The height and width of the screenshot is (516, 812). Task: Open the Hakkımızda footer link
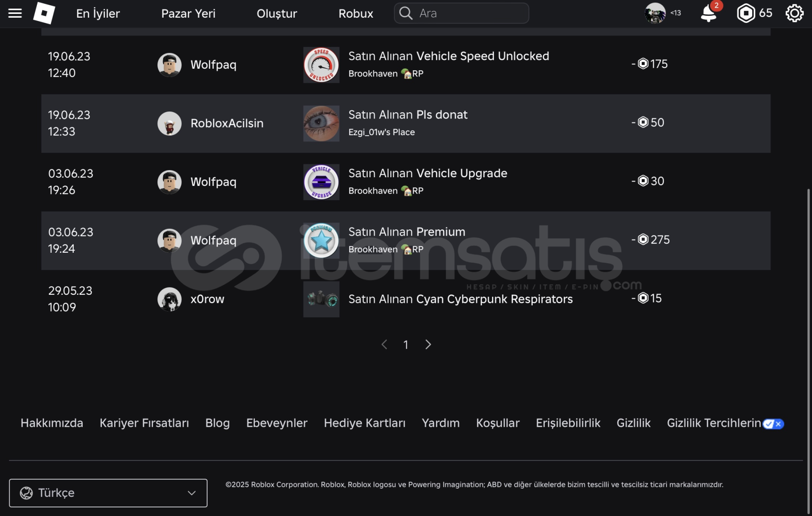coord(52,423)
